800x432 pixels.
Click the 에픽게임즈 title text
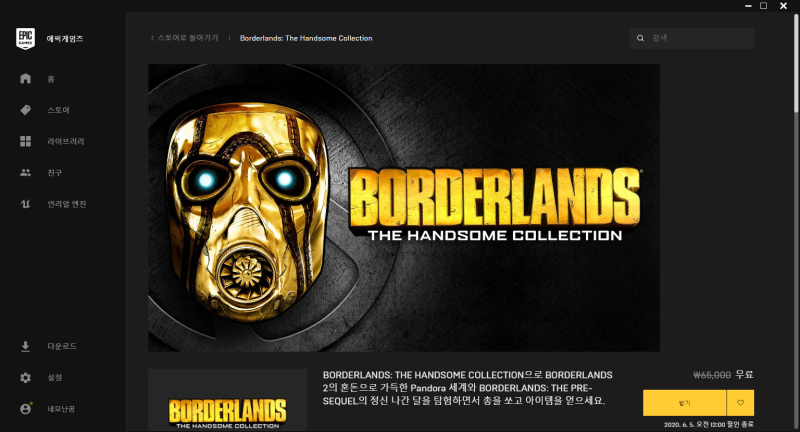pos(65,39)
